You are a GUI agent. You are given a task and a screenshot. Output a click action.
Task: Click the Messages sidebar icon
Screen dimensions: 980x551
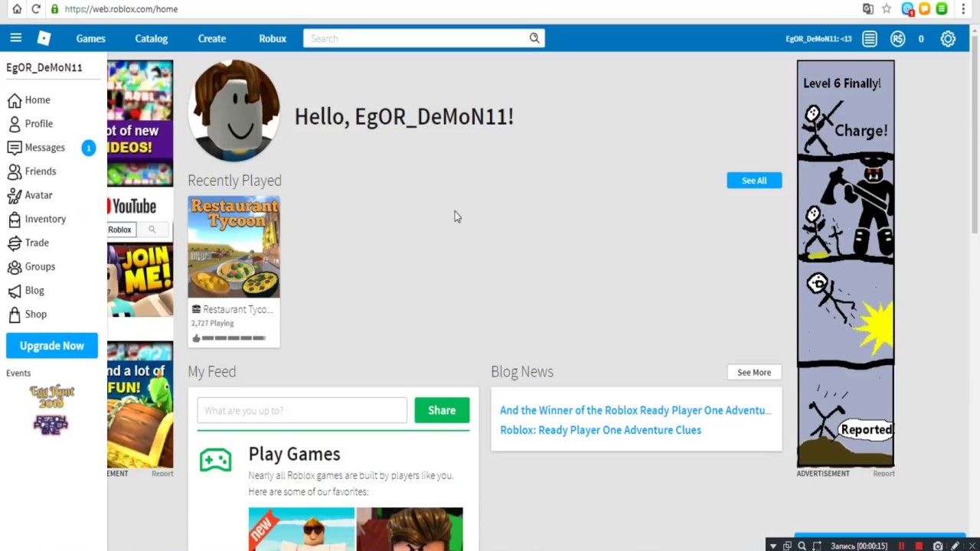15,148
